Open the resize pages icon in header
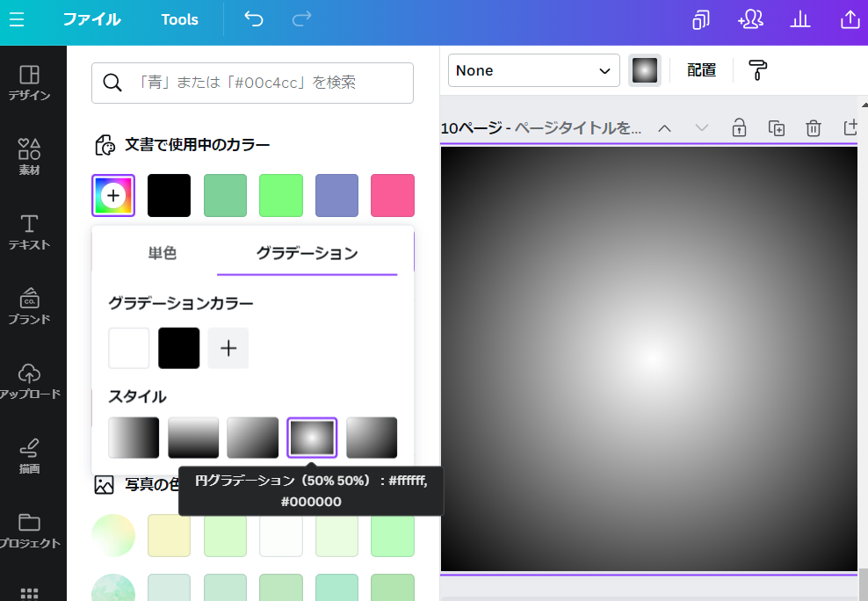The height and width of the screenshot is (601, 868). click(x=701, y=20)
